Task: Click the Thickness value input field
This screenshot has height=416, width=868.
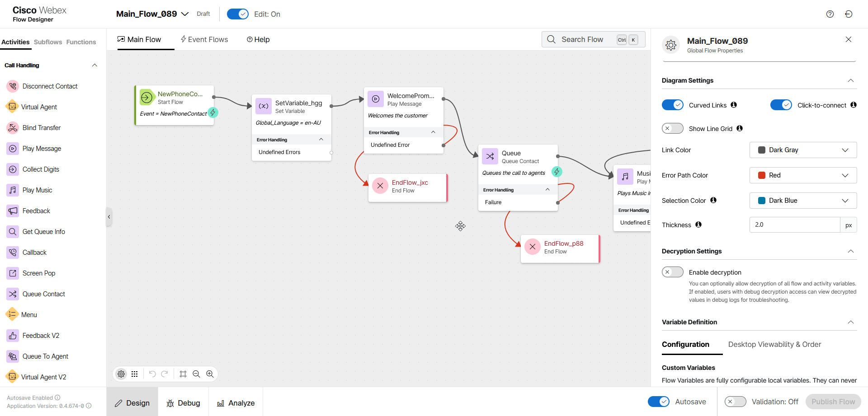Action: coord(795,224)
